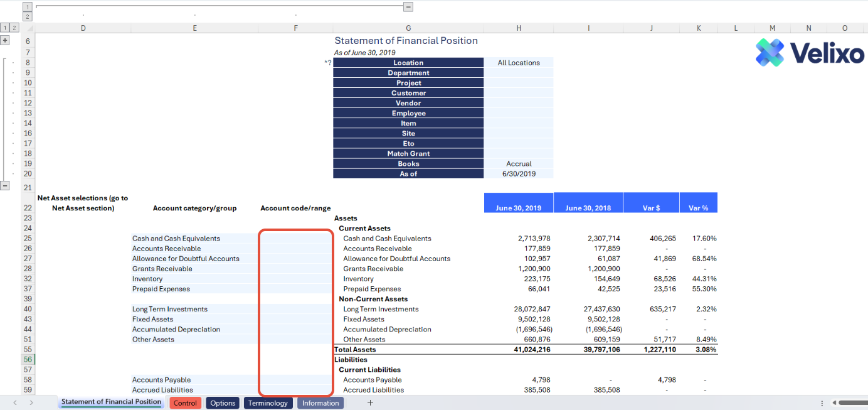Click the horizontal scrollbar thumb
The image size is (868, 410).
tap(852, 403)
